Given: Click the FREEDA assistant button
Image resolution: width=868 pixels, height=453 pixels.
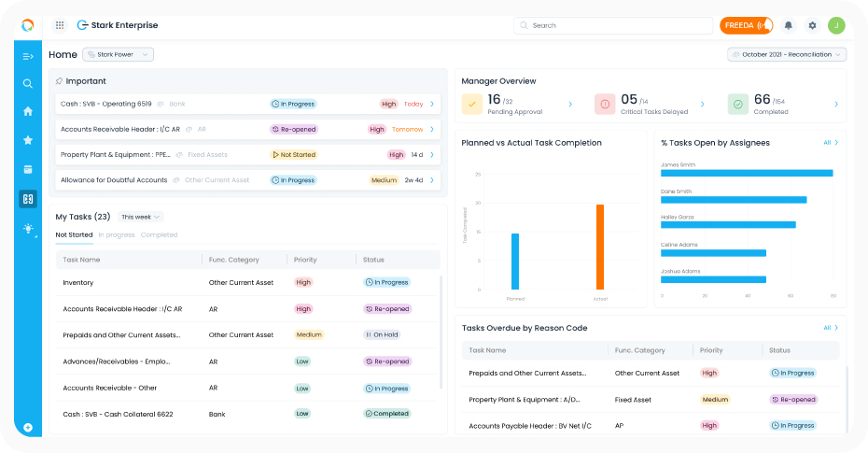Looking at the screenshot, I should tap(746, 25).
